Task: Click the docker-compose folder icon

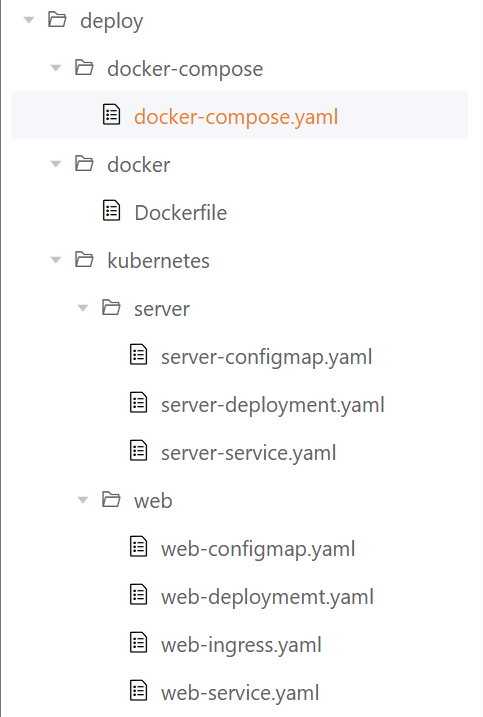Action: pyautogui.click(x=84, y=68)
